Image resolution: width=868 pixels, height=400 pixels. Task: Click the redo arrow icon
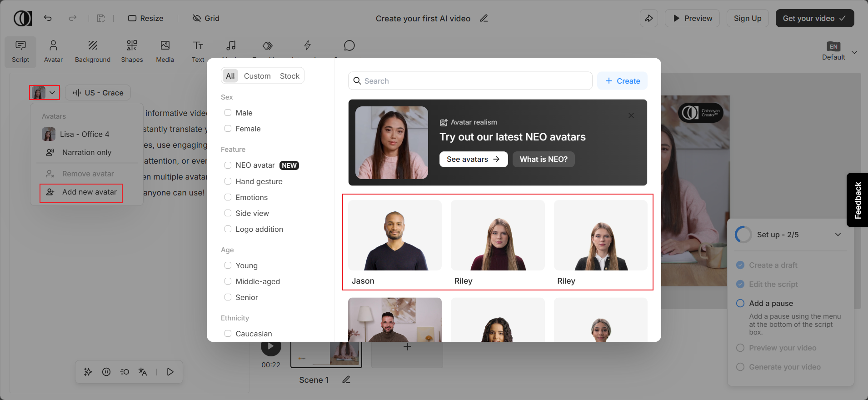coord(73,18)
